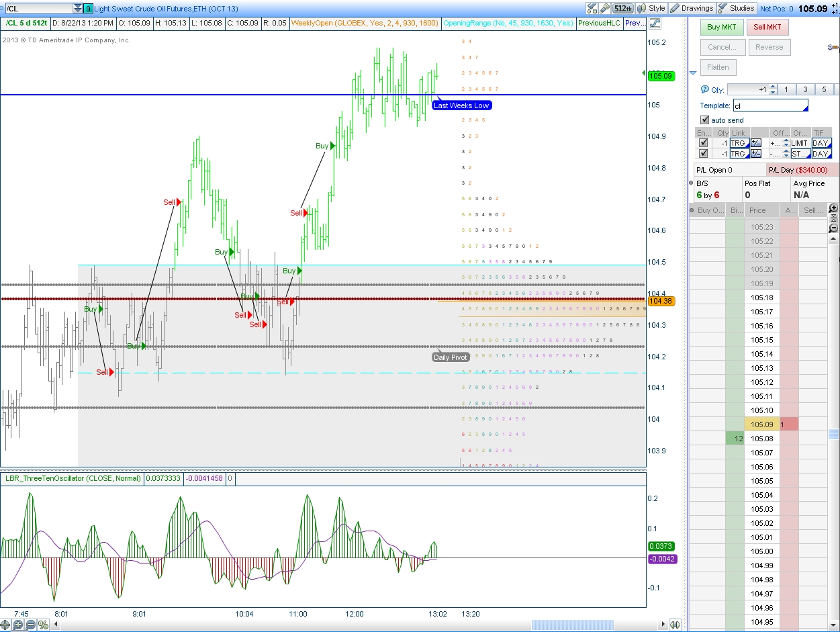The height and width of the screenshot is (632, 840).
Task: Open the TRG link dropdown in LIMIT row
Action: [740, 143]
